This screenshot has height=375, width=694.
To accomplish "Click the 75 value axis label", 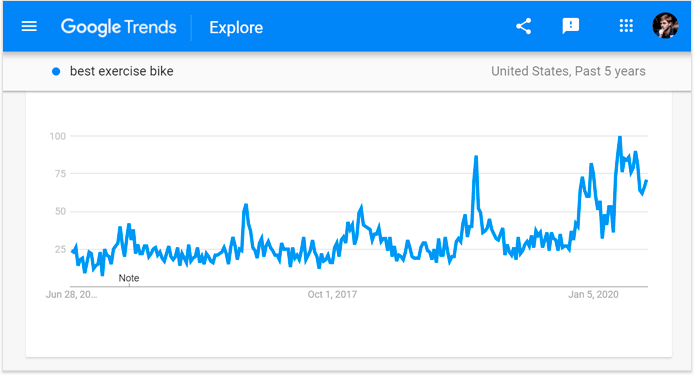I will (x=60, y=174).
